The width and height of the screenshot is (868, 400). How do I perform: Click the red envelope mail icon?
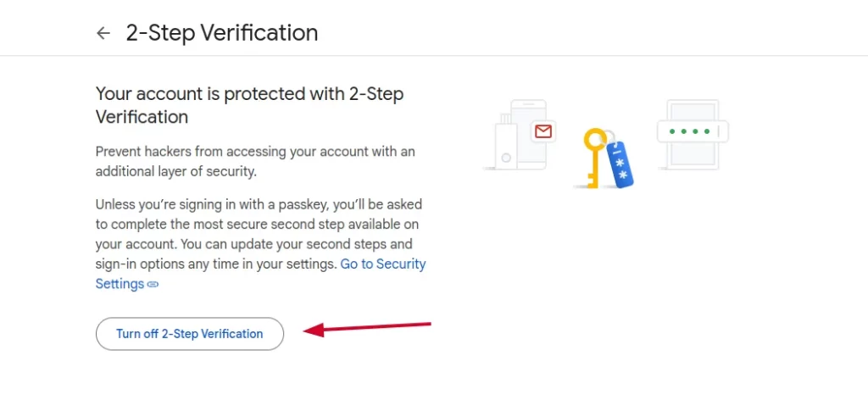(x=543, y=131)
